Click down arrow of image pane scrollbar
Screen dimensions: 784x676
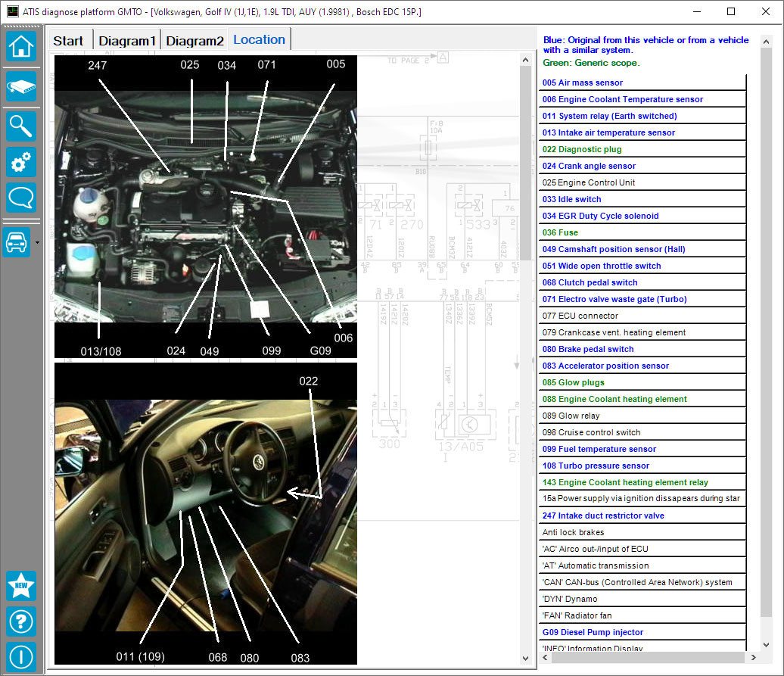tap(525, 658)
